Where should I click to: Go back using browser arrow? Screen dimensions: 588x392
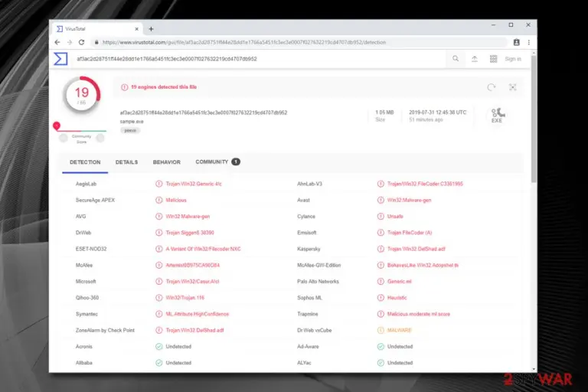tap(57, 42)
